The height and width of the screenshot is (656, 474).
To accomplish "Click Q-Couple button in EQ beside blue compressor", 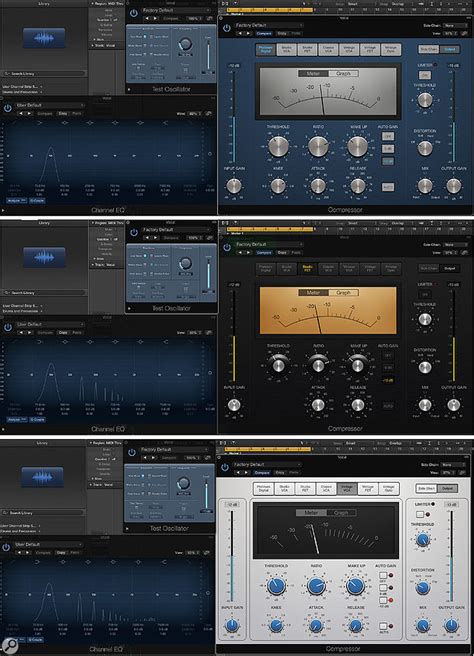I will pyautogui.click(x=37, y=201).
